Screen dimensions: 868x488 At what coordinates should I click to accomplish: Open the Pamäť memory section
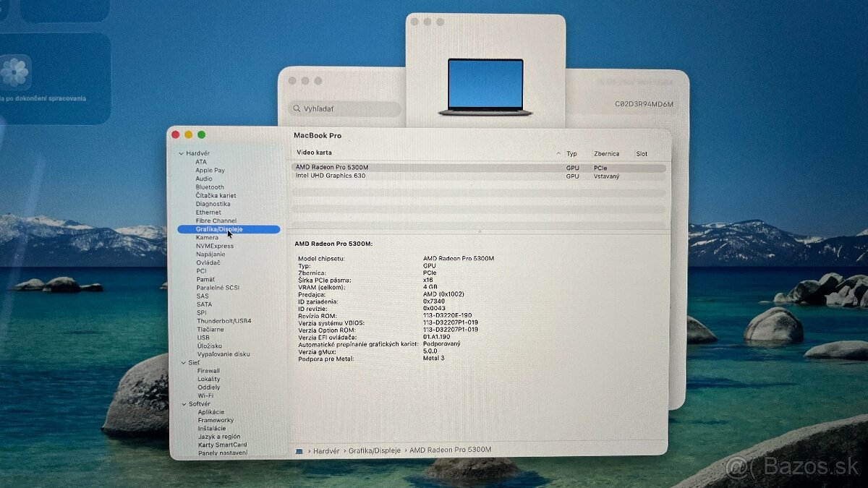(x=205, y=279)
